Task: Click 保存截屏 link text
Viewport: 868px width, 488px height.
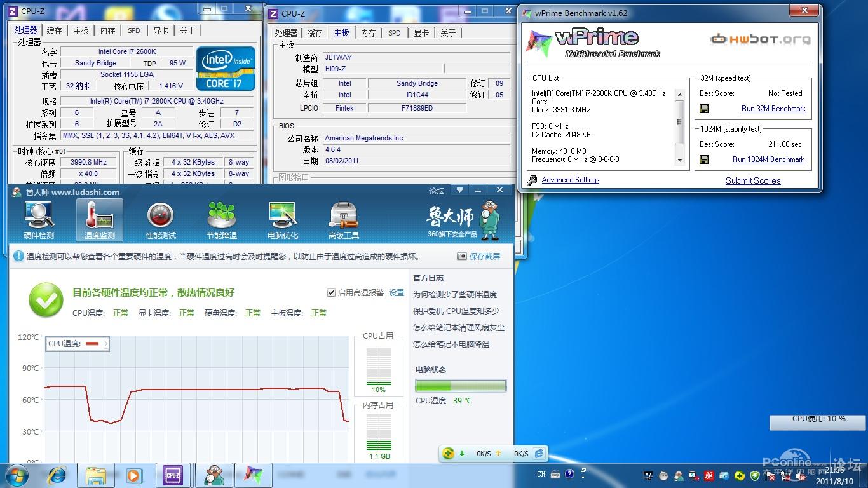Action: point(485,256)
